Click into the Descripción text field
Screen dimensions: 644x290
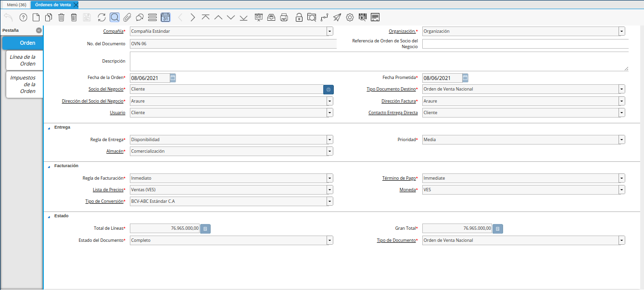[x=379, y=62]
